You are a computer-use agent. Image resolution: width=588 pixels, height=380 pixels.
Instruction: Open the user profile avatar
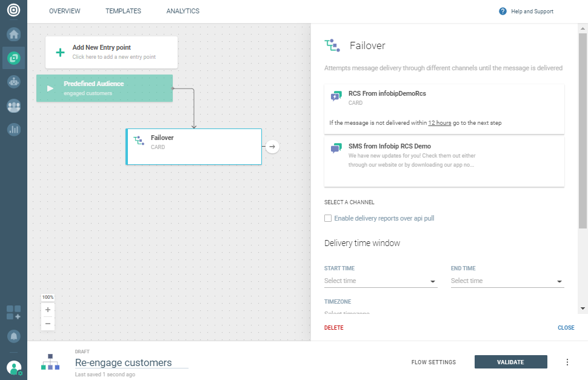coord(13,367)
